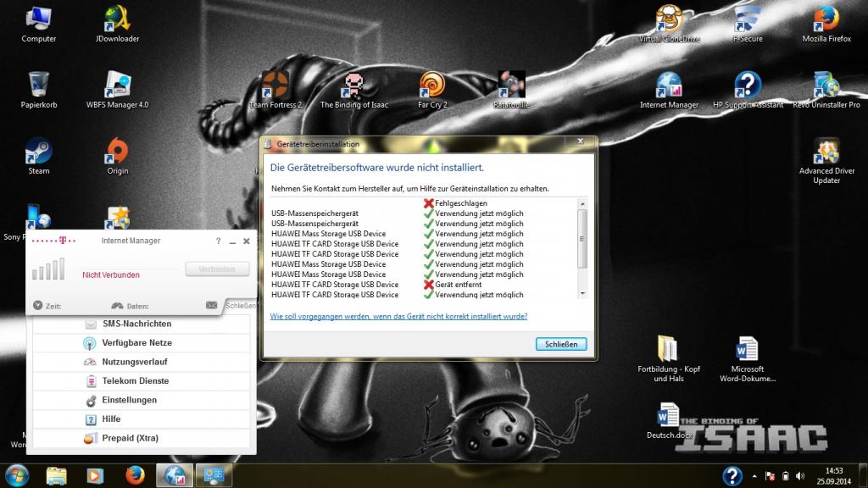Open HP Support Assistant desktop icon
868x488 pixels.
coord(748,90)
